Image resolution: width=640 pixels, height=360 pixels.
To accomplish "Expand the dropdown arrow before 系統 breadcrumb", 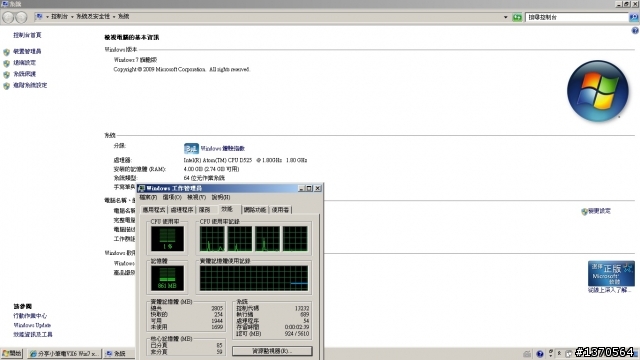I will [x=114, y=17].
